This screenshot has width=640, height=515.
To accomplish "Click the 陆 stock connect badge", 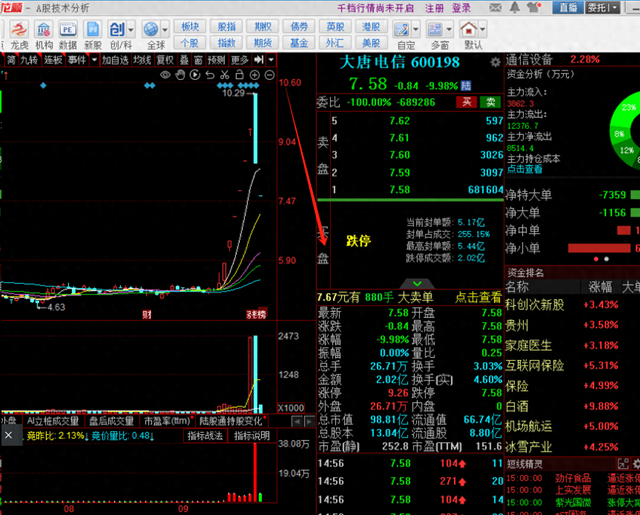I will pyautogui.click(x=466, y=86).
